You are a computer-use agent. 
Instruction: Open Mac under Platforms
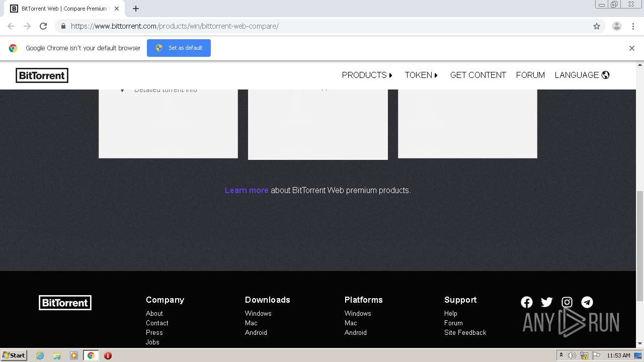click(351, 323)
